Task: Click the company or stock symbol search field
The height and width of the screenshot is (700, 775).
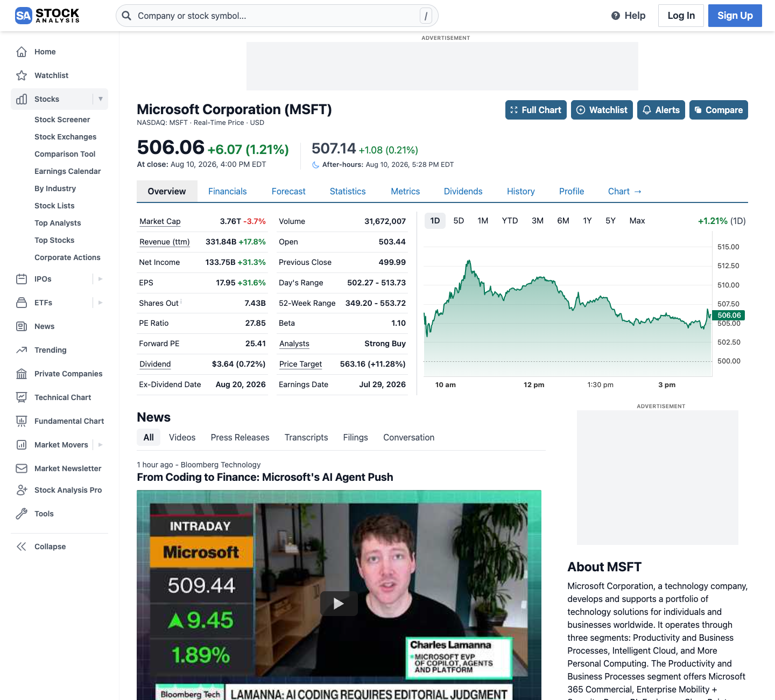Action: pyautogui.click(x=277, y=16)
